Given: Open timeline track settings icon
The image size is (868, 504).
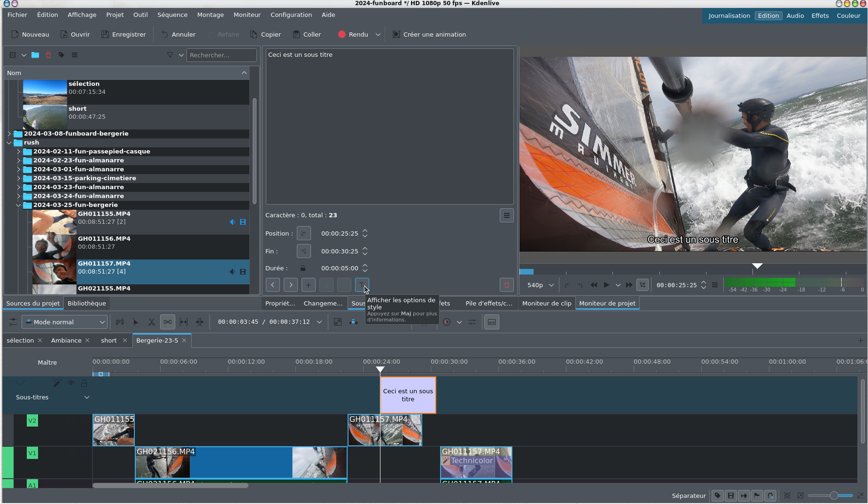Looking at the screenshot, I should (x=13, y=322).
